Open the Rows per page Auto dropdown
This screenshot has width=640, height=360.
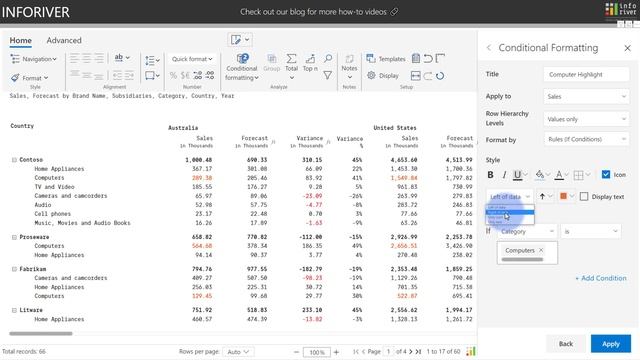[x=238, y=351]
